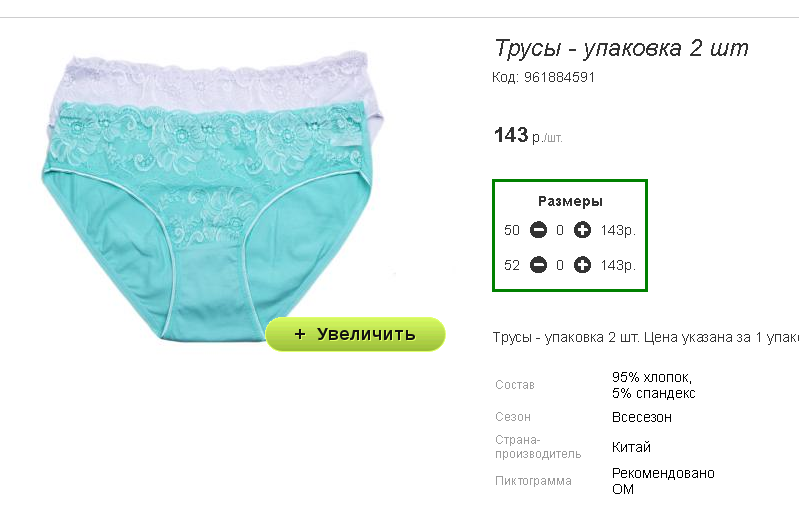Click the Состав attribute label

click(515, 385)
